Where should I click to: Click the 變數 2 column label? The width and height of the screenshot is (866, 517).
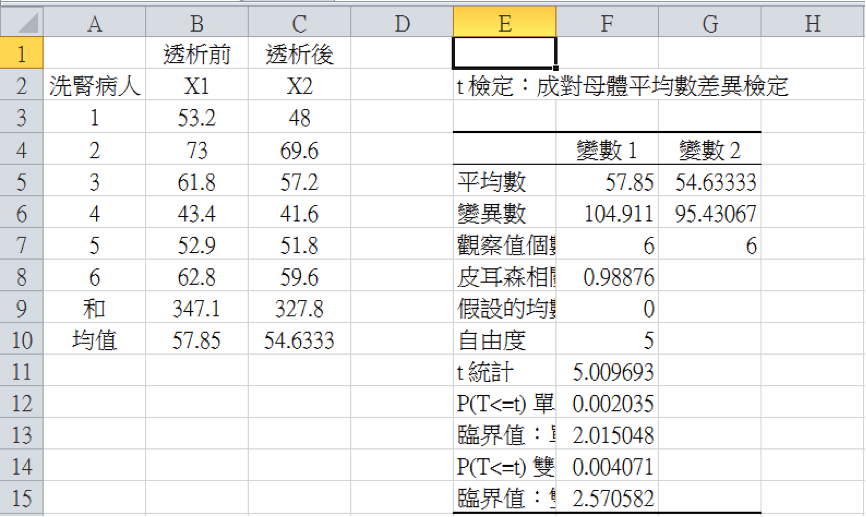point(710,150)
